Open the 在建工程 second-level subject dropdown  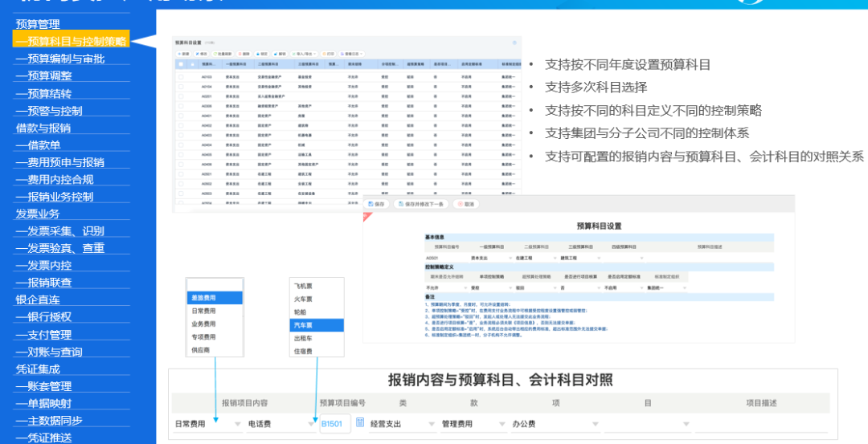[x=536, y=259]
